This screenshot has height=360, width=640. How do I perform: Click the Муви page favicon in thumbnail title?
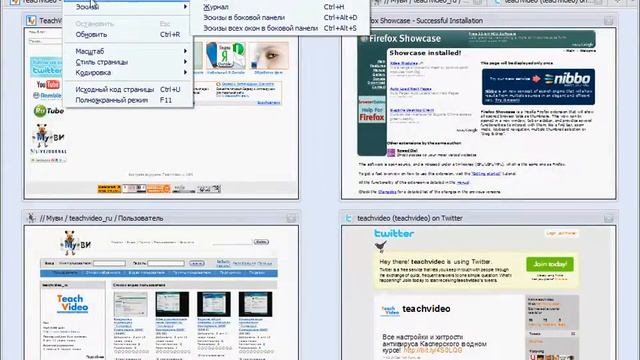pyautogui.click(x=31, y=218)
